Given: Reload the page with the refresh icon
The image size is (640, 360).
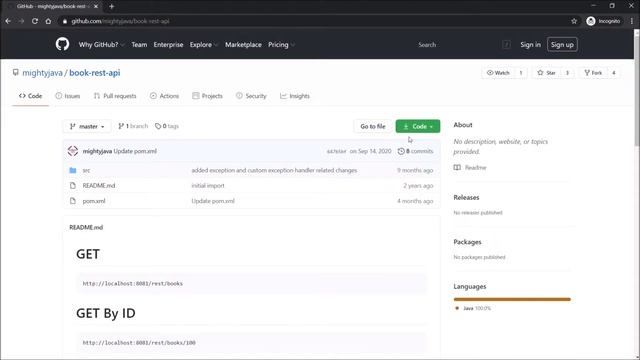Looking at the screenshot, I should point(35,21).
